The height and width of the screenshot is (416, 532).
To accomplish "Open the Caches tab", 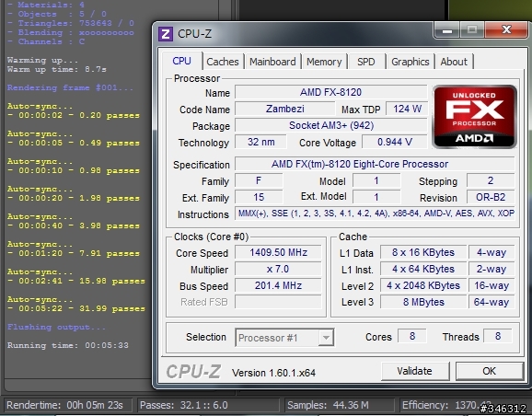I will 223,62.
